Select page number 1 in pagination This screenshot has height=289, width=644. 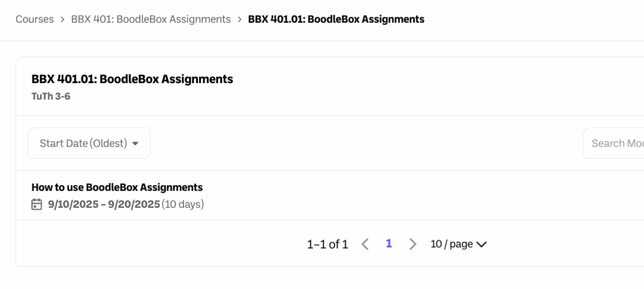pyautogui.click(x=389, y=244)
